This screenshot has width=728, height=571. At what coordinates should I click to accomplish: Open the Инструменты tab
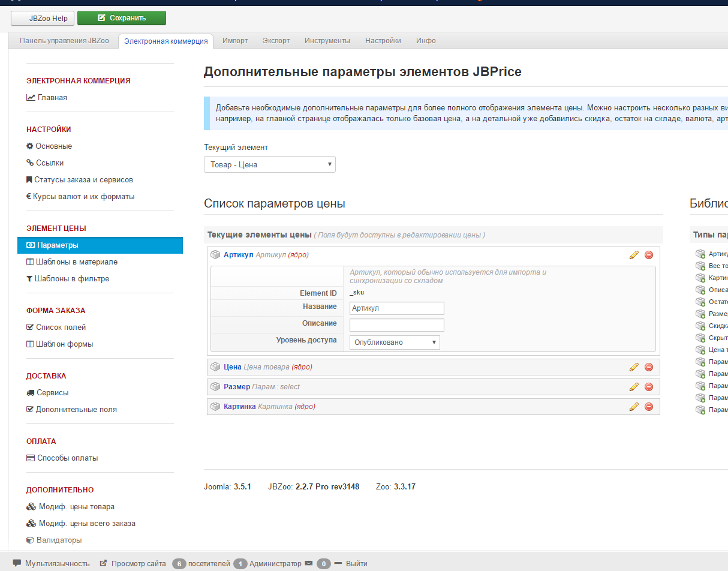click(x=327, y=41)
